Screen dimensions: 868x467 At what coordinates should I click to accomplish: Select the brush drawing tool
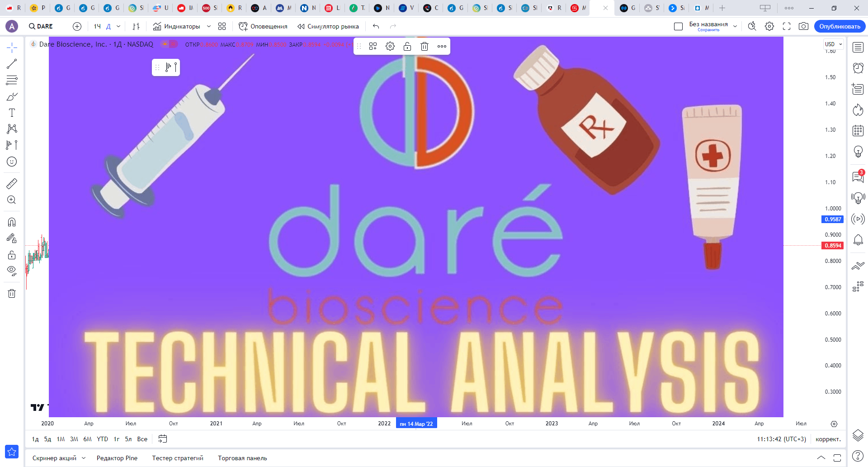[x=12, y=96]
